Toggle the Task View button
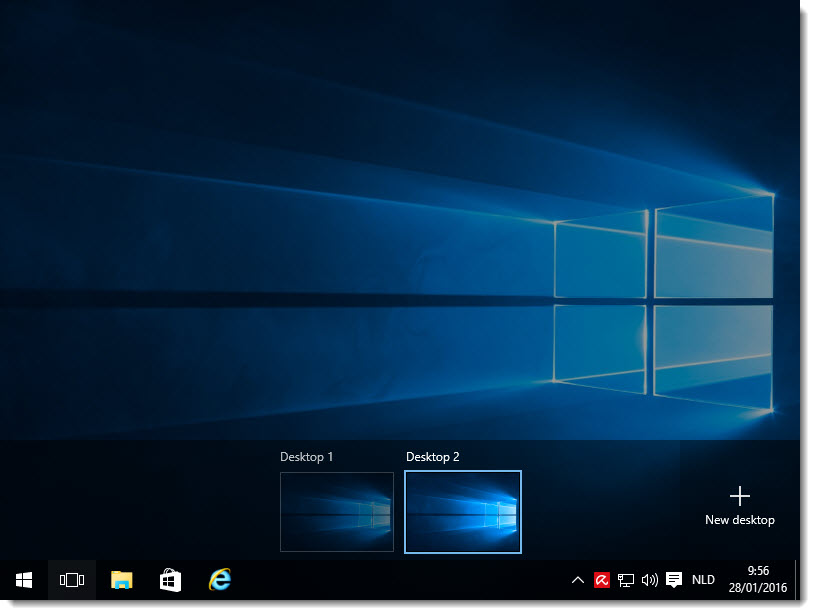 click(72, 580)
